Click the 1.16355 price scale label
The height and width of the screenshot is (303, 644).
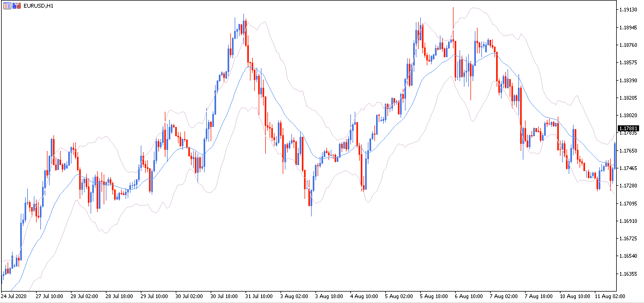pyautogui.click(x=627, y=274)
